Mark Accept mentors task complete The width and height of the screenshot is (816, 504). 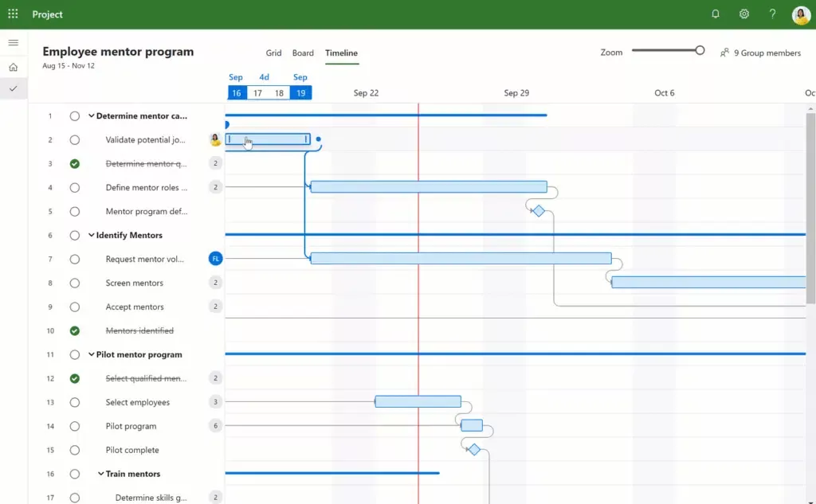pyautogui.click(x=74, y=307)
